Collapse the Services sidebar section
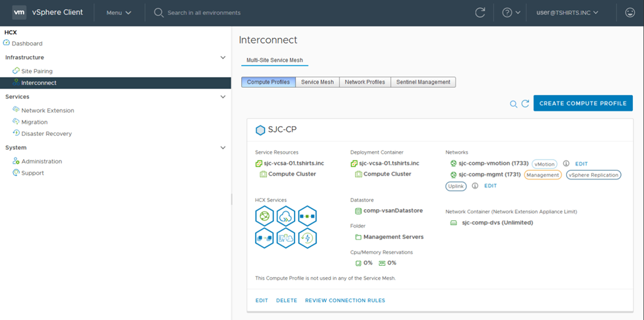The image size is (644, 320). click(x=223, y=97)
